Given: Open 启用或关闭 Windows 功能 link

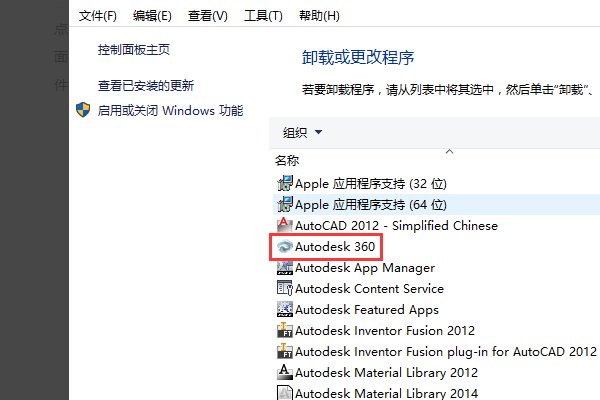Looking at the screenshot, I should pyautogui.click(x=170, y=111).
